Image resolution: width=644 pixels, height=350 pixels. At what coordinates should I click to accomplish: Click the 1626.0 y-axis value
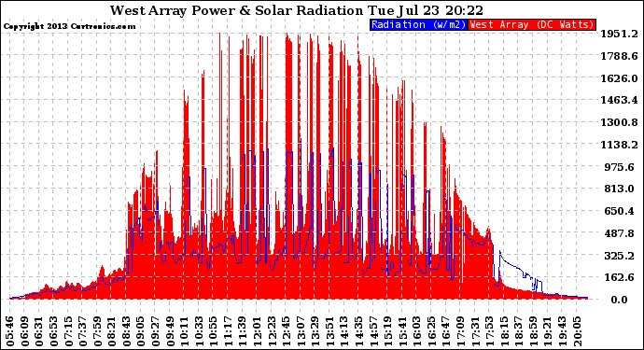tap(620, 78)
